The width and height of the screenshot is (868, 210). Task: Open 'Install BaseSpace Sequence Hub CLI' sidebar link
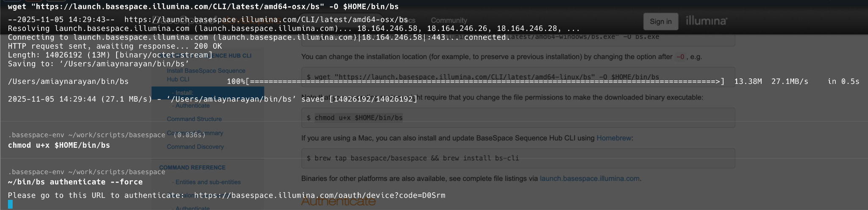pyautogui.click(x=206, y=75)
